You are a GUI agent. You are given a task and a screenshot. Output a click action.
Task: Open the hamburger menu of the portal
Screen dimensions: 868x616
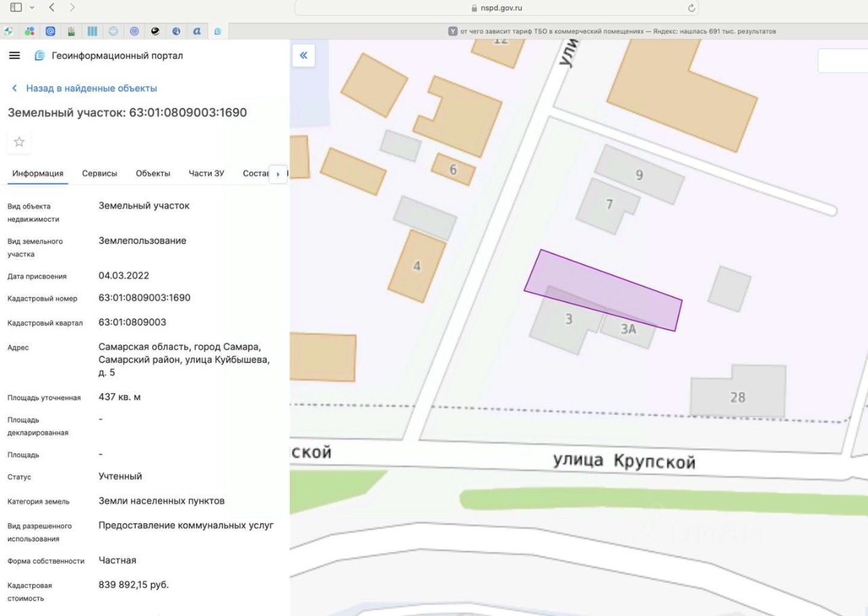click(14, 56)
